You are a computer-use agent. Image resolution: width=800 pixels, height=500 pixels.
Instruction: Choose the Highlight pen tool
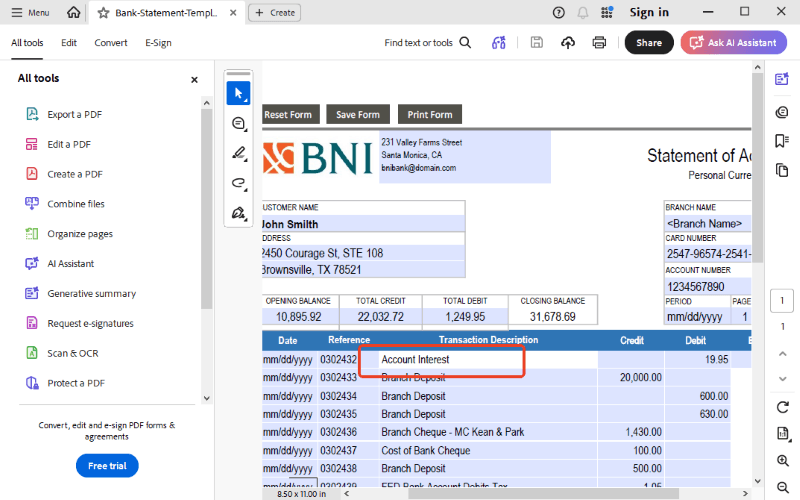point(238,153)
